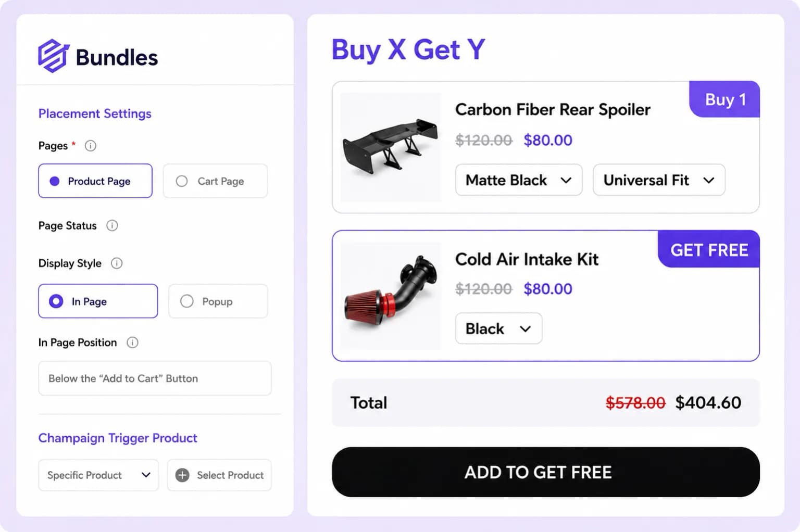Click the Display Style info icon
Image resolution: width=800 pixels, height=532 pixels.
click(117, 263)
